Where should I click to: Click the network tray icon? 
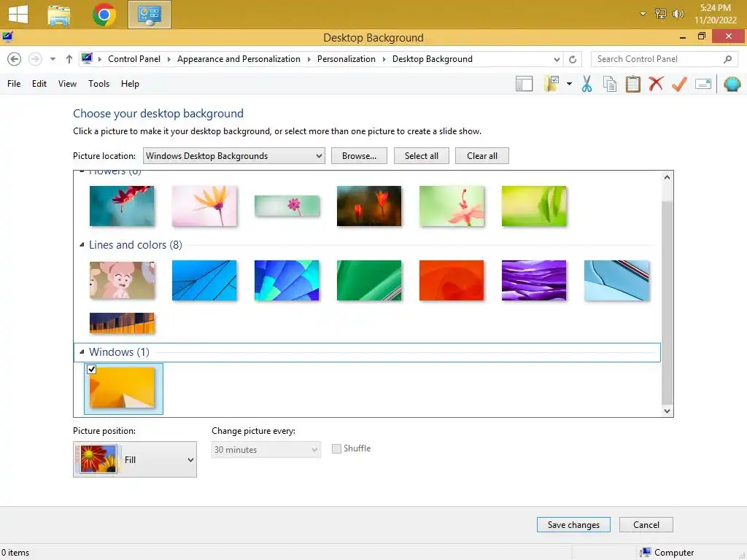[x=660, y=14]
